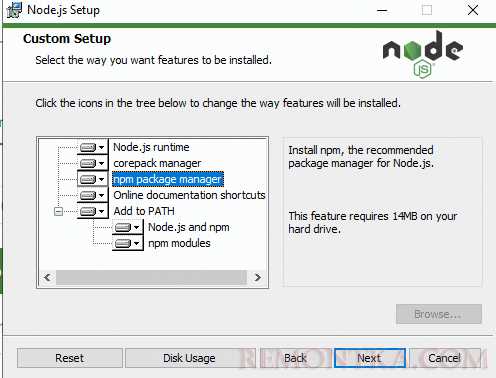Open the corepack manager feature dropdown icon

93,163
